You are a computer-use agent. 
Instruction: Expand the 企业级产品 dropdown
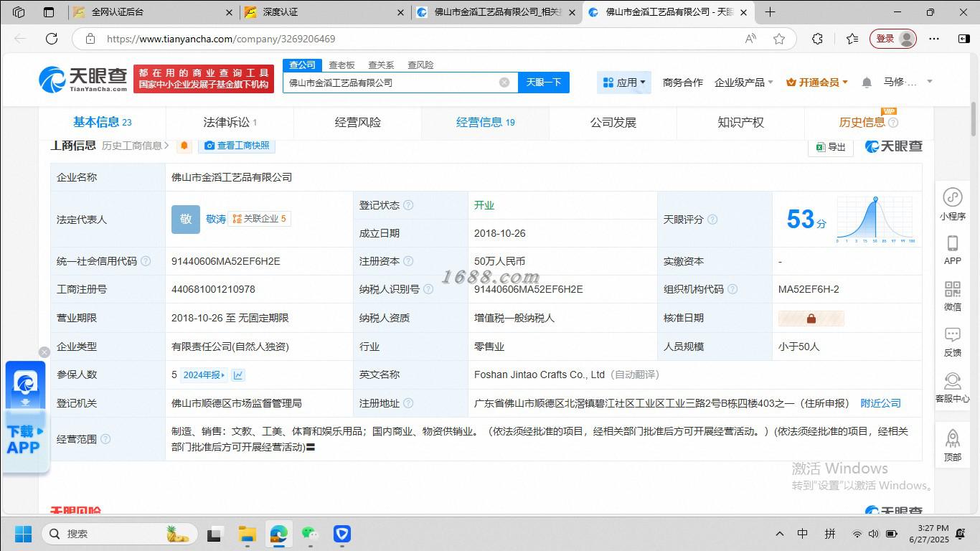(x=744, y=83)
